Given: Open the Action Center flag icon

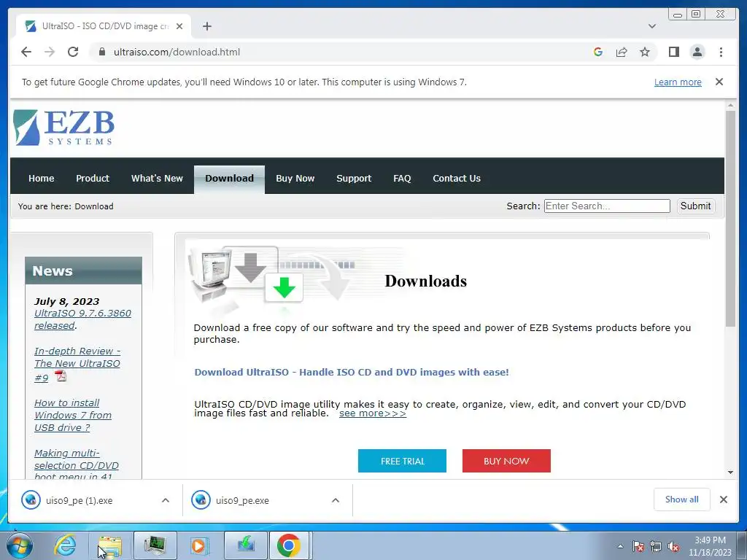Looking at the screenshot, I should 638,546.
